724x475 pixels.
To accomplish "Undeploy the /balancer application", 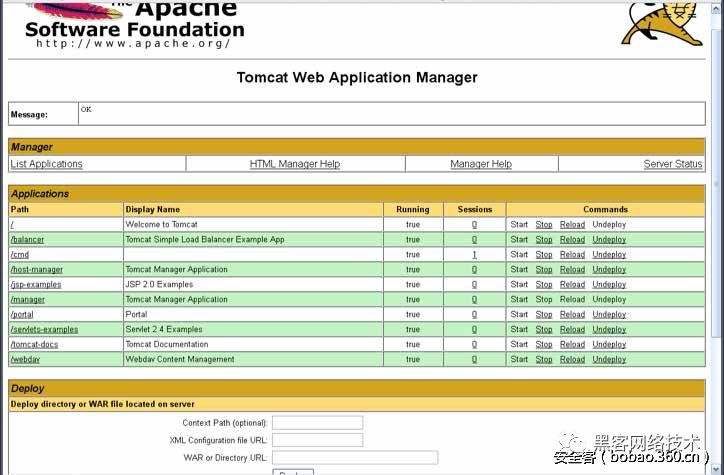I will point(609,240).
